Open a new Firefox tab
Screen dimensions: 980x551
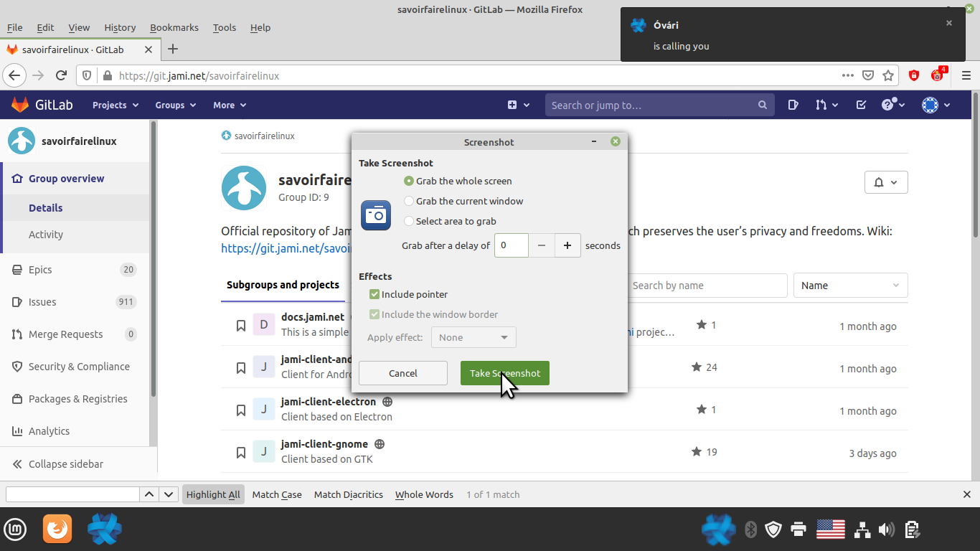[x=172, y=49]
